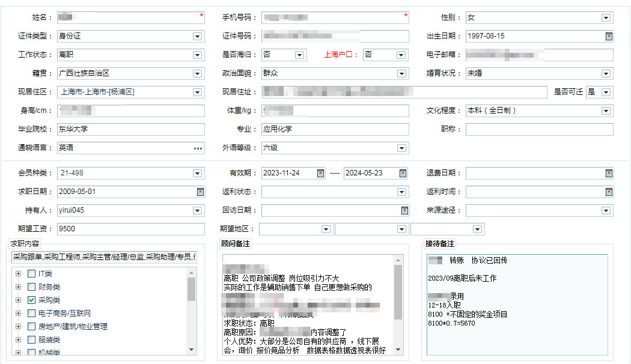Open the 政治面貌 dropdown showing 群众

click(401, 74)
